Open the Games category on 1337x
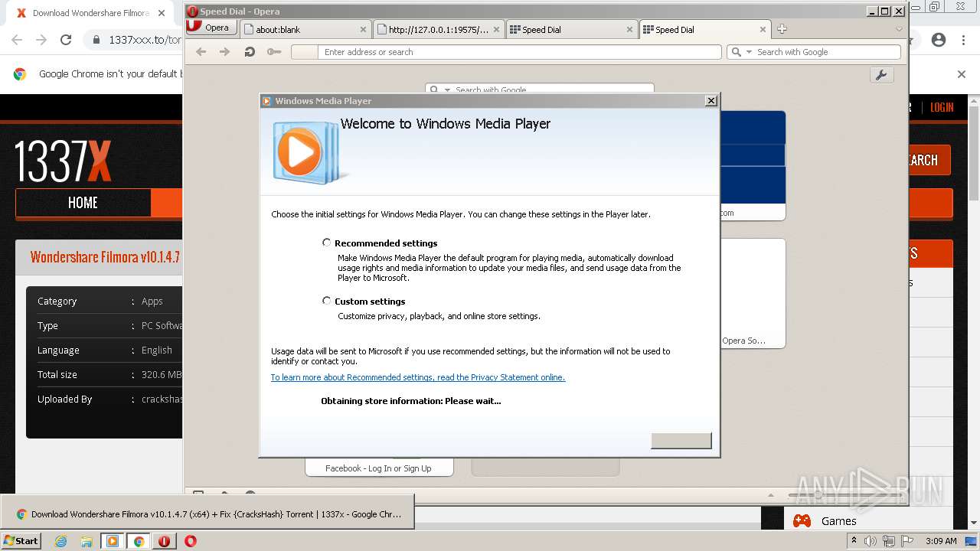 point(838,521)
